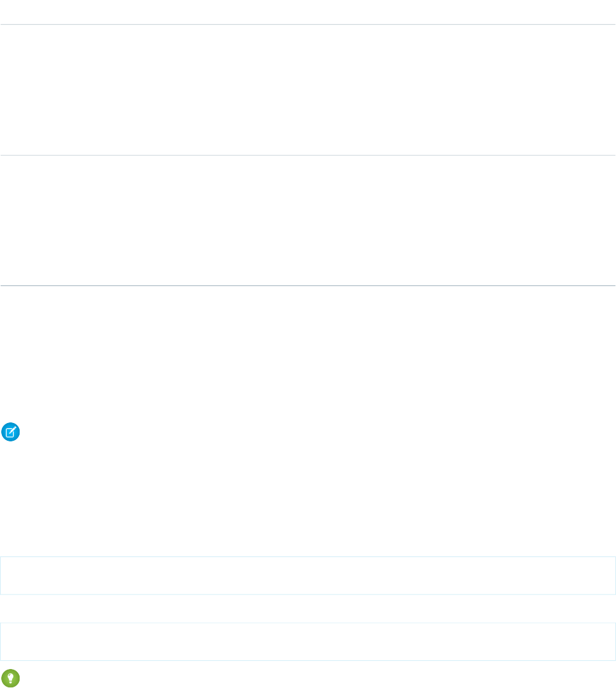Click the top border of the lower code box
This screenshot has height=688, width=616.
[x=308, y=623]
